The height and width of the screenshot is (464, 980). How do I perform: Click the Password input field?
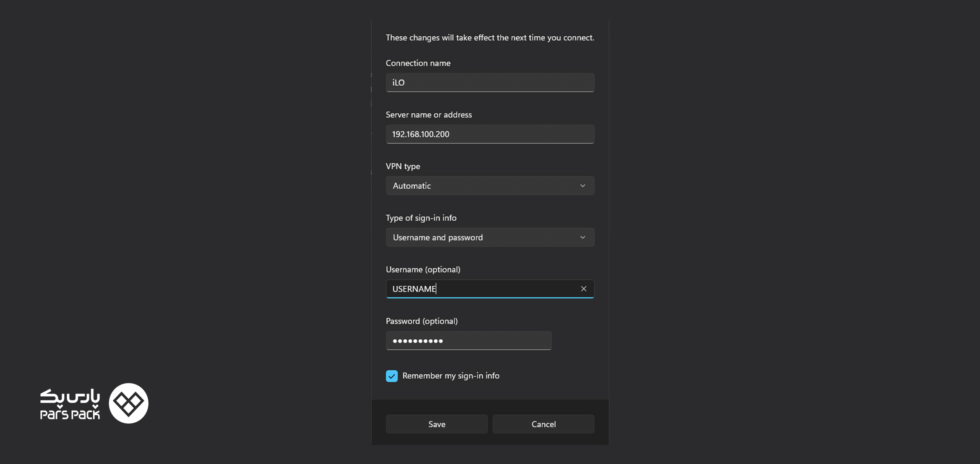coord(469,340)
